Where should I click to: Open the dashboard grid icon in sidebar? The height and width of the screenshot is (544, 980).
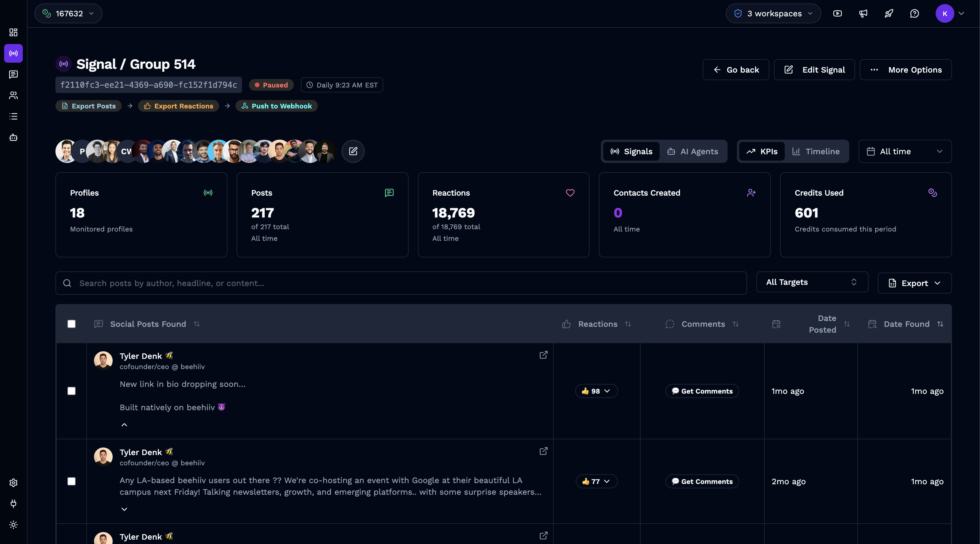coord(13,32)
